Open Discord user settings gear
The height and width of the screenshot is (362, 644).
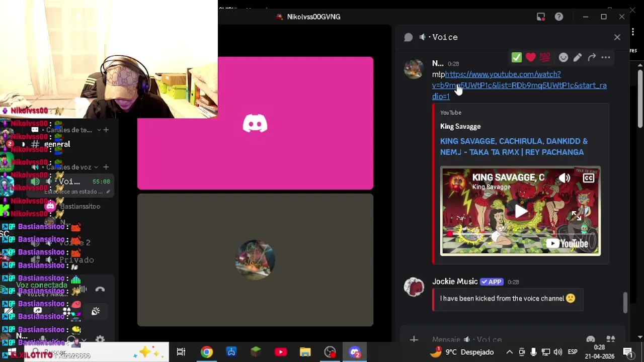(x=100, y=340)
